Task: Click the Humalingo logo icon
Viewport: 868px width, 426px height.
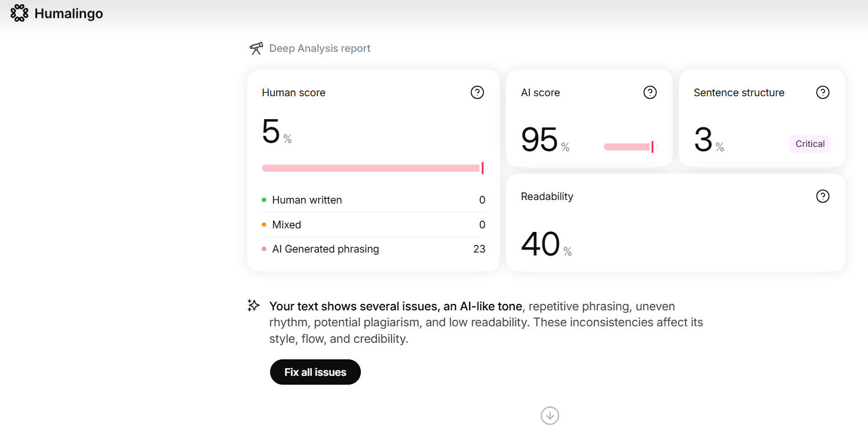Action: tap(19, 13)
